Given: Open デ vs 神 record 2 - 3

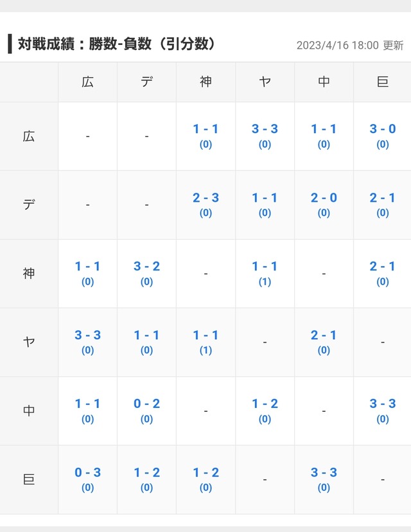Looking at the screenshot, I should [x=205, y=204].
